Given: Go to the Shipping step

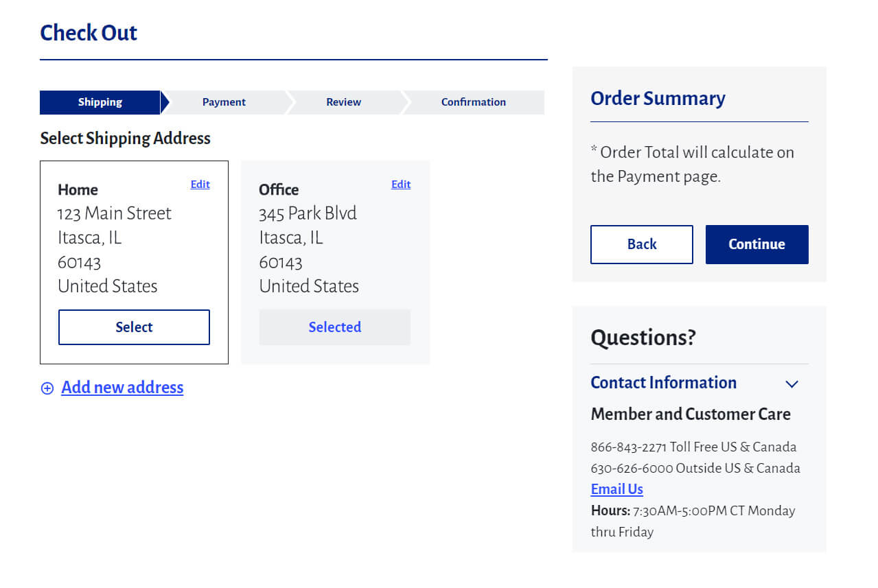Looking at the screenshot, I should [100, 102].
